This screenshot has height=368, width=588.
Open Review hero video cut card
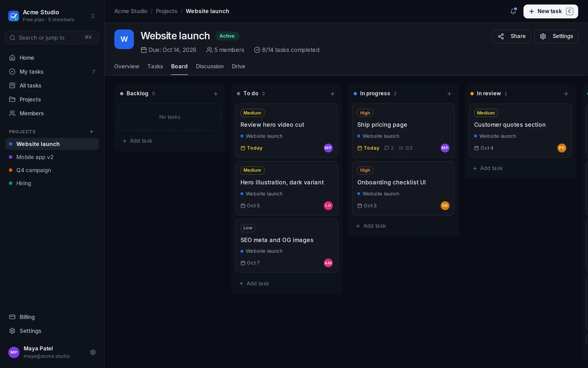click(x=287, y=131)
